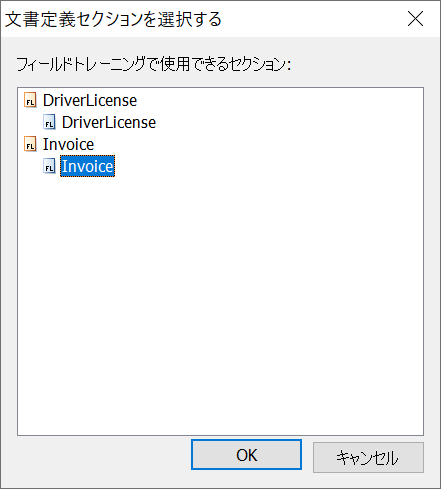Click the blue FL icon of highlighted Invoice section
The width and height of the screenshot is (441, 489).
coord(49,166)
